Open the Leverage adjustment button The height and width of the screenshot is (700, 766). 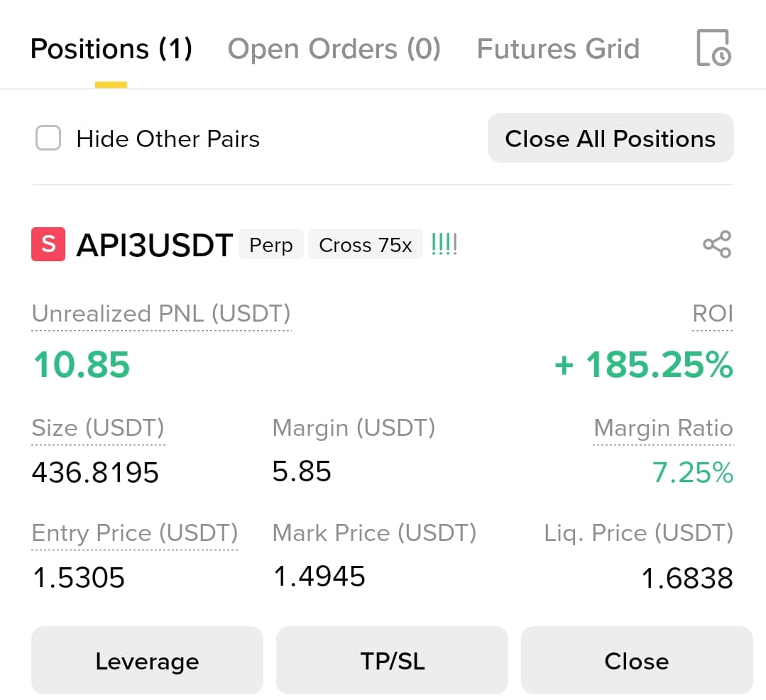pos(147,660)
